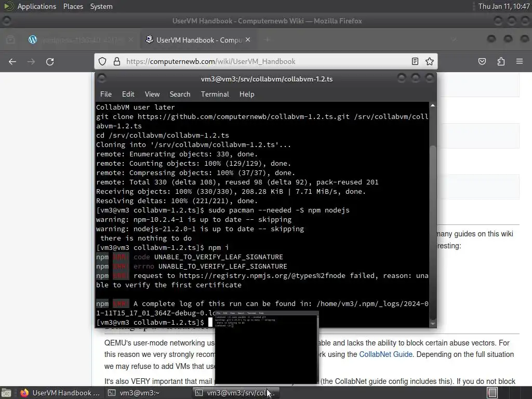The image size is (532, 399).
Task: Open the terminal Help menu
Action: point(247,95)
